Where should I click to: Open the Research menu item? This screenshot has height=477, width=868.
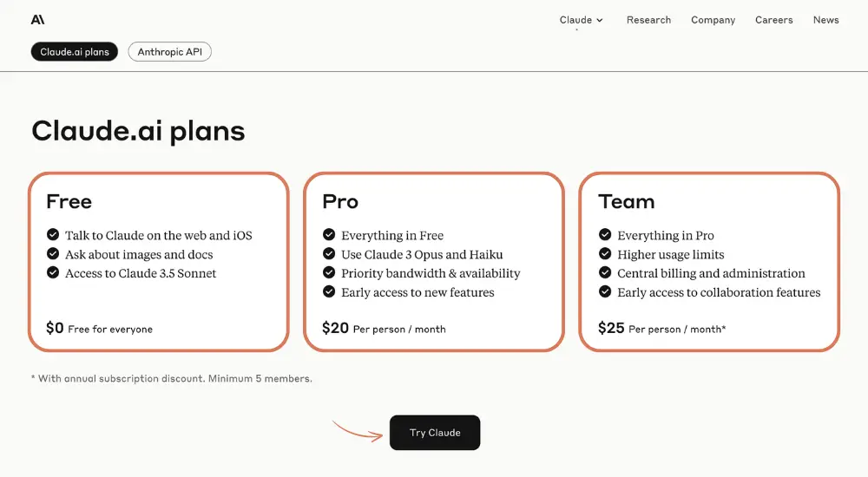click(648, 20)
